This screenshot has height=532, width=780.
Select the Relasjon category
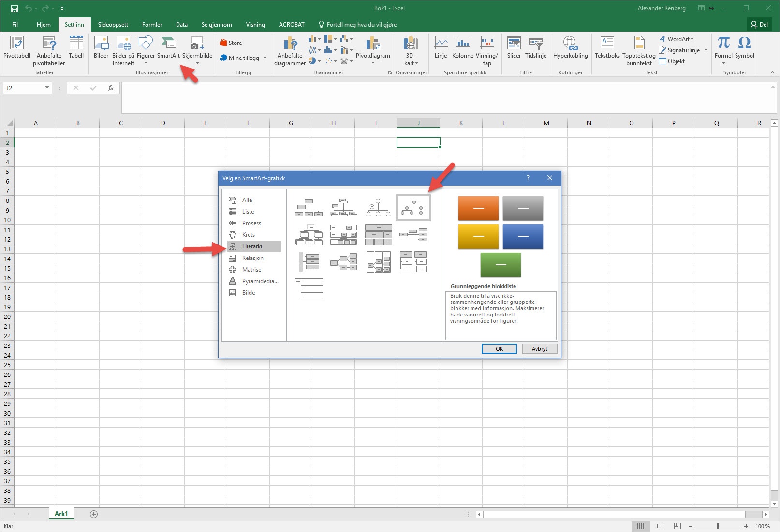point(254,258)
